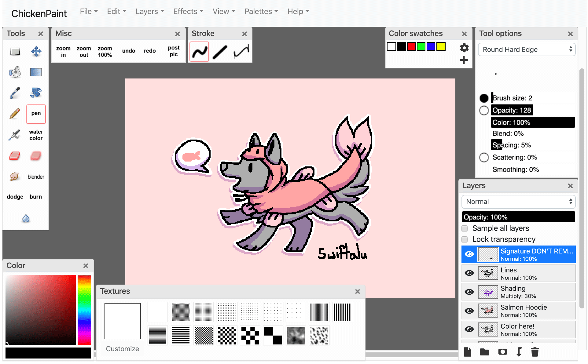Viewport: 588px width, 364px height.
Task: Select the move tool
Action: point(36,51)
